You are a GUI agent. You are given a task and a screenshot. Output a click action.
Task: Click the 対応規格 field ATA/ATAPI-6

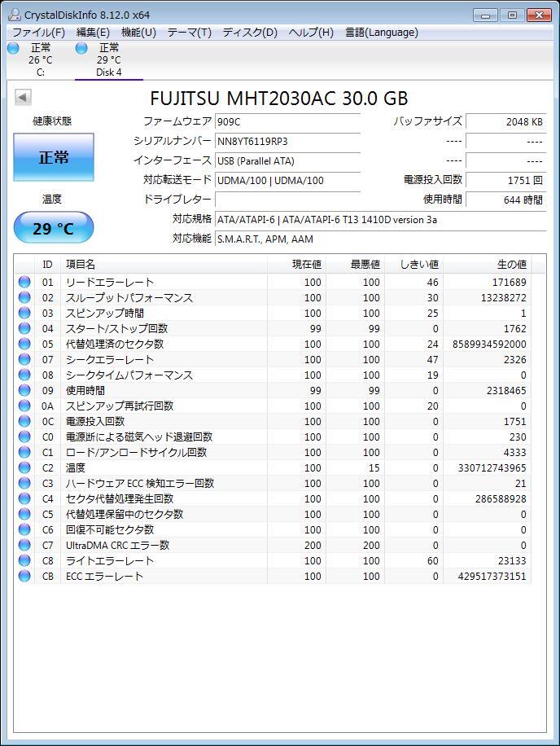coord(381,220)
